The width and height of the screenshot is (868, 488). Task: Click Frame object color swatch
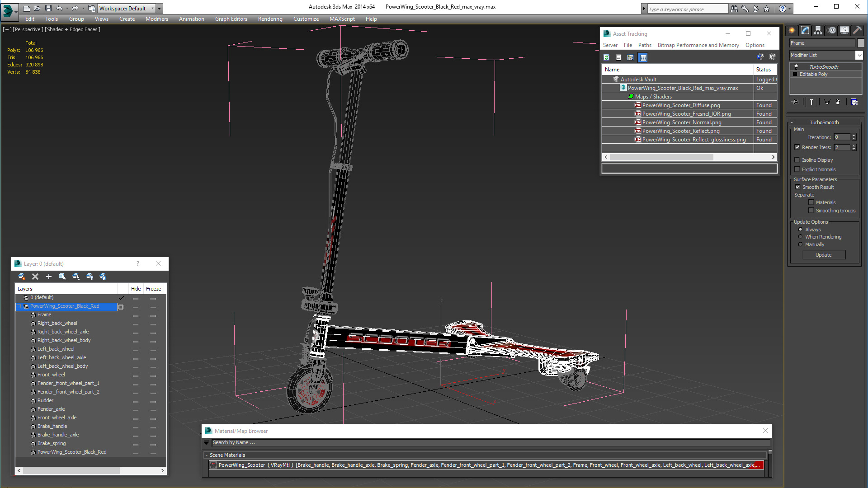tap(860, 43)
